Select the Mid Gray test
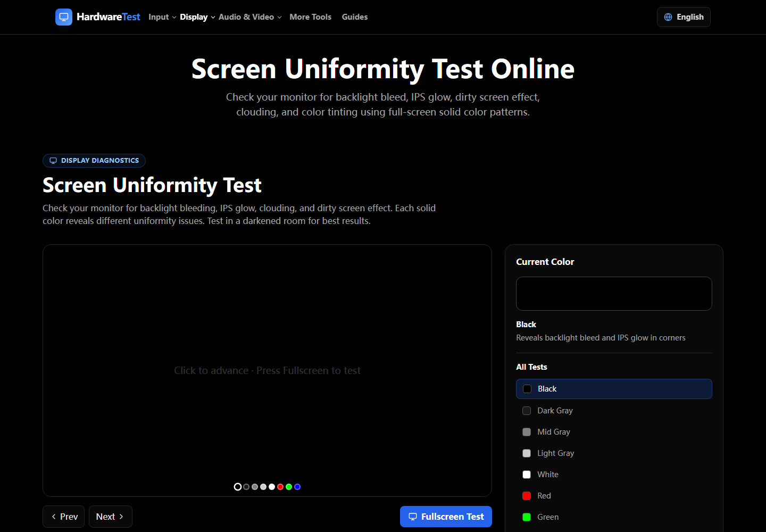This screenshot has width=766, height=532. [614, 432]
